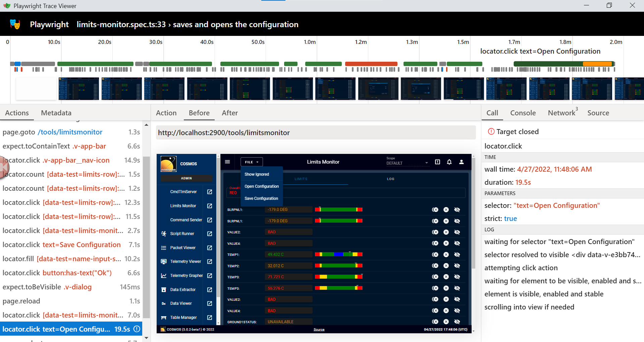This screenshot has width=644, height=342.
Task: Maximize the Trace Viewer window
Action: [x=609, y=5]
